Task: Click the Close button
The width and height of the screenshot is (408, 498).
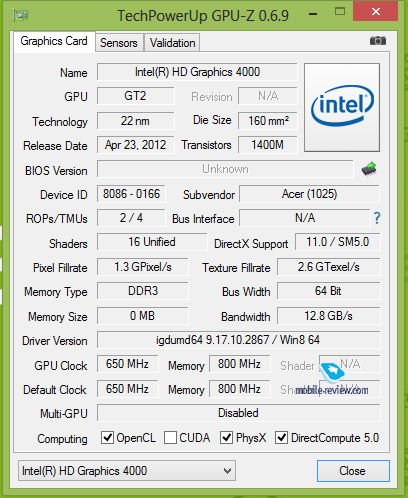Action: pyautogui.click(x=353, y=471)
